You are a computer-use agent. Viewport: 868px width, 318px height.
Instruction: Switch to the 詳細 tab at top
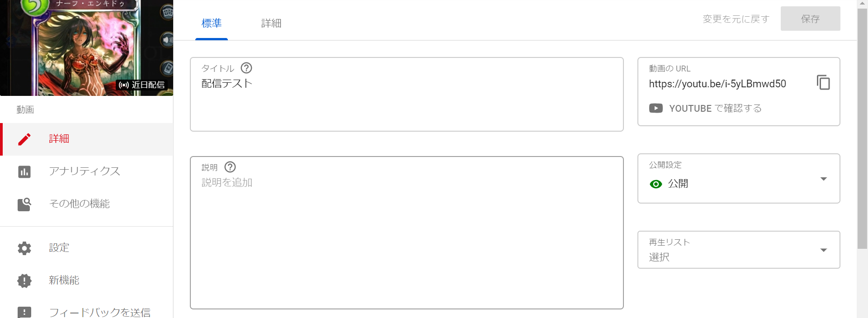coord(271,23)
